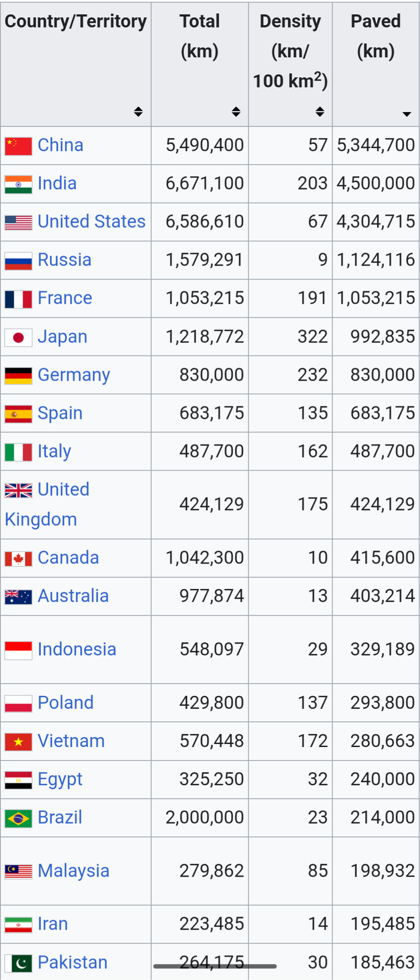The width and height of the screenshot is (420, 980).
Task: Tap the bottom home gesture bar
Action: (215, 967)
